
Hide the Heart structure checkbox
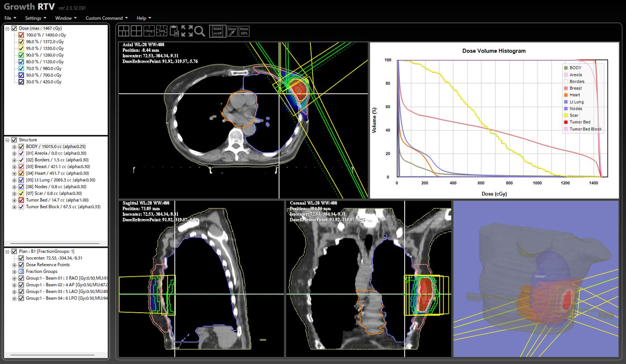coord(21,173)
